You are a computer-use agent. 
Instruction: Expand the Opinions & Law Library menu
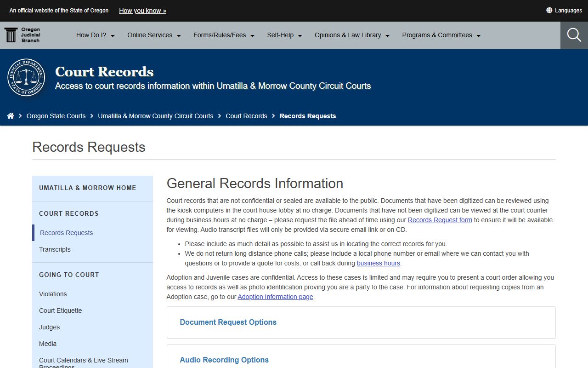[x=352, y=35]
